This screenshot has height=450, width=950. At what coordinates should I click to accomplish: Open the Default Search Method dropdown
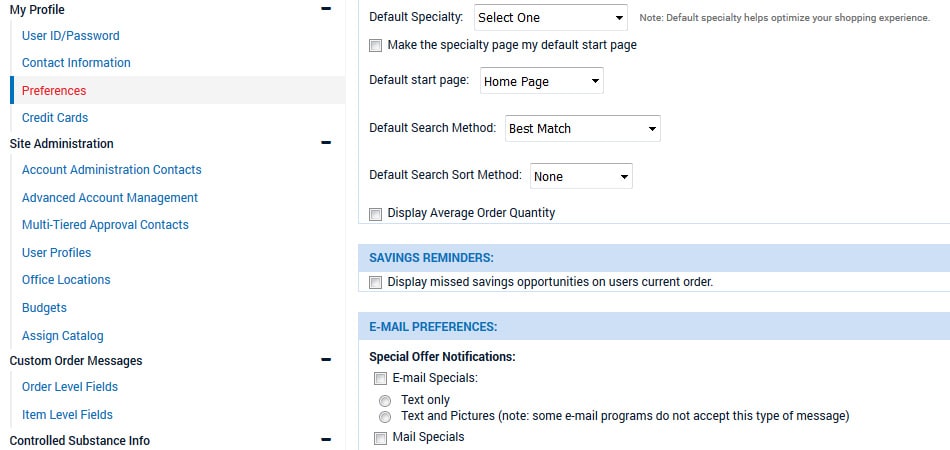[583, 129]
